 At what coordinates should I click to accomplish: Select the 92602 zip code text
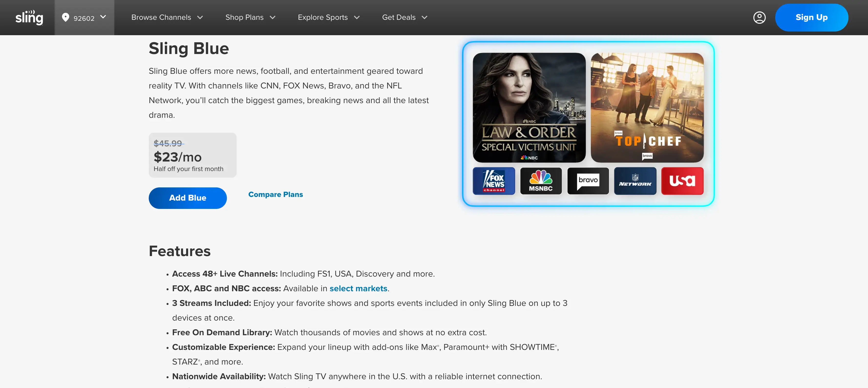pos(84,18)
